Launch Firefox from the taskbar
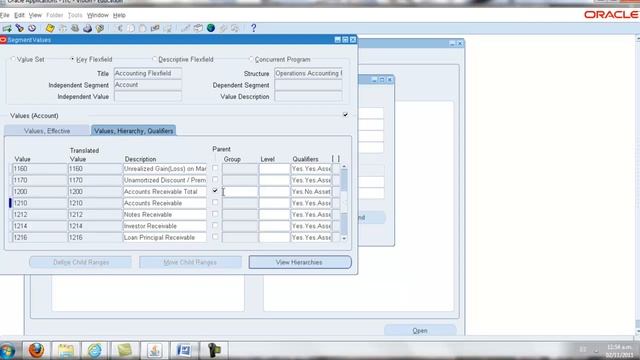The image size is (640, 360). click(36, 350)
